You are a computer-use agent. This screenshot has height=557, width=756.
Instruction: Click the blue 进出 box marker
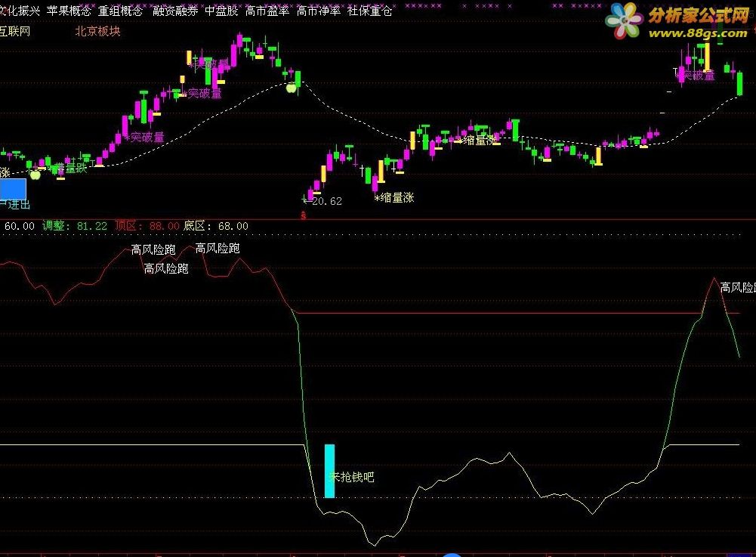13,189
